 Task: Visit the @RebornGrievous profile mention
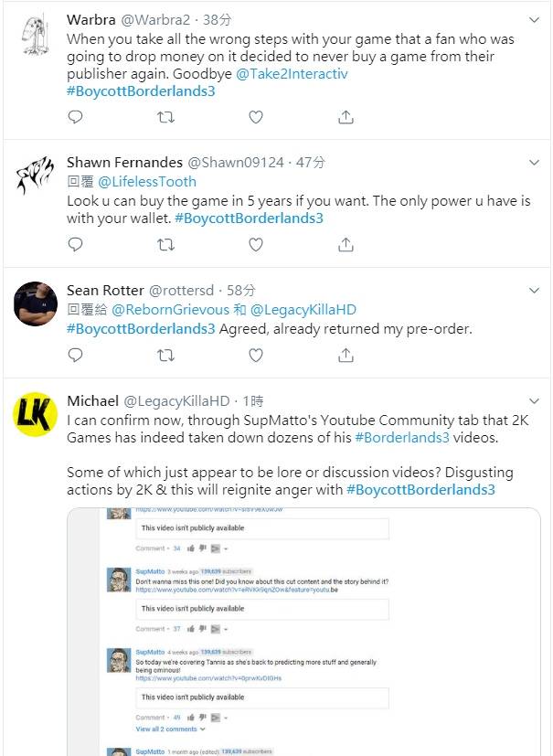[x=166, y=310]
